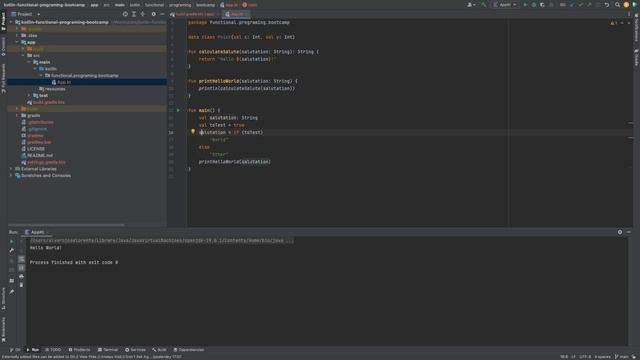
Task: Open the Commit tool window tab
Action: pyautogui.click(x=3, y=47)
